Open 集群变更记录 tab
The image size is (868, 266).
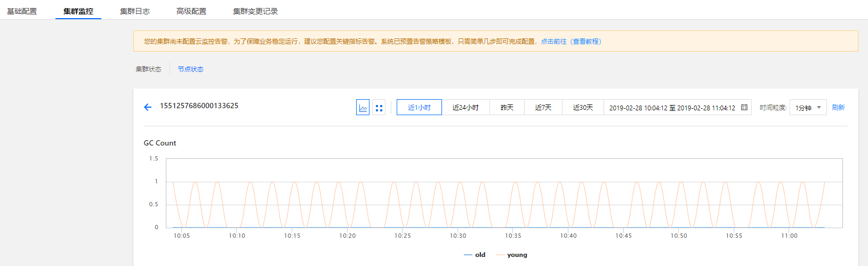pos(255,11)
